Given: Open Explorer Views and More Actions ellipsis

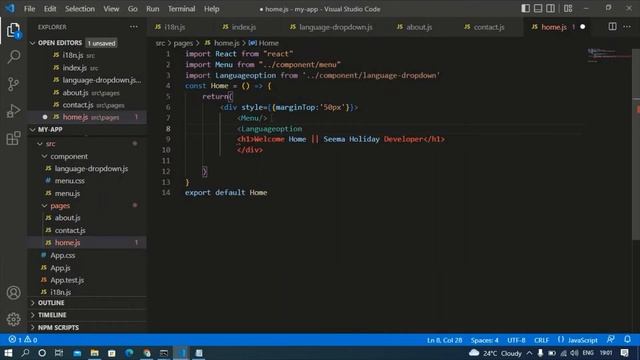Looking at the screenshot, I should point(133,27).
